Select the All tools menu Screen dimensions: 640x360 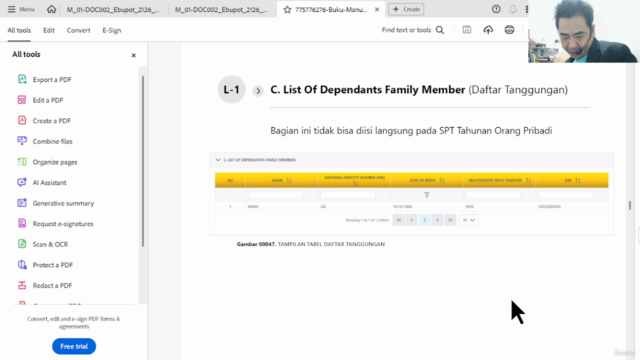pos(19,30)
